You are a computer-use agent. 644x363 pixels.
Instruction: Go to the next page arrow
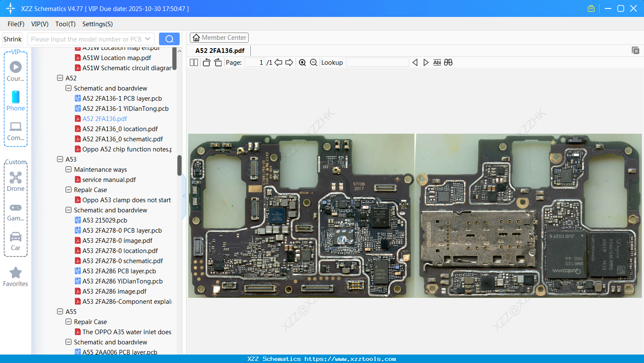[x=289, y=63]
